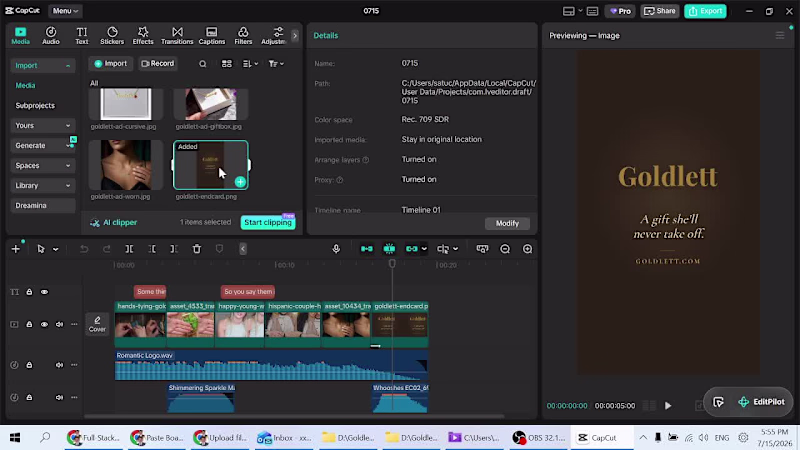Image resolution: width=800 pixels, height=450 pixels.
Task: Zoom in the timeline
Action: [528, 249]
